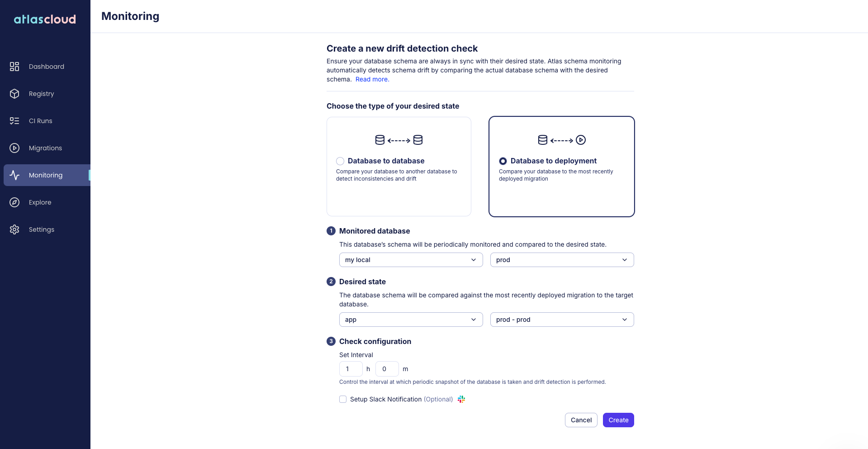The image size is (868, 449).
Task: Expand the 'prod' environment dropdown
Action: pyautogui.click(x=561, y=260)
